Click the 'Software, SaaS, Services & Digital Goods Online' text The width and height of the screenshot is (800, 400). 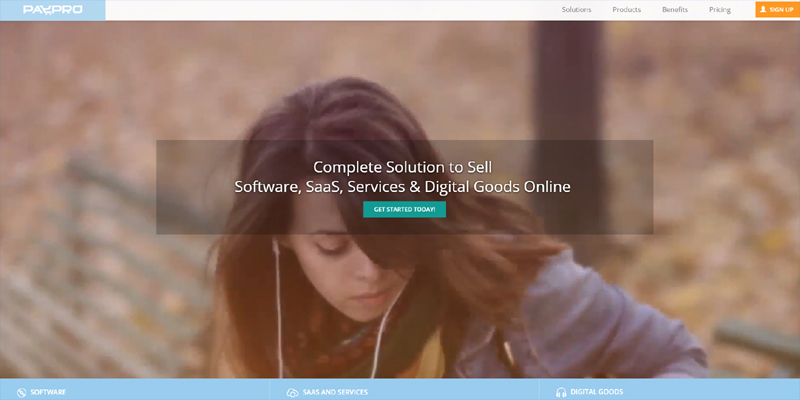tap(403, 186)
